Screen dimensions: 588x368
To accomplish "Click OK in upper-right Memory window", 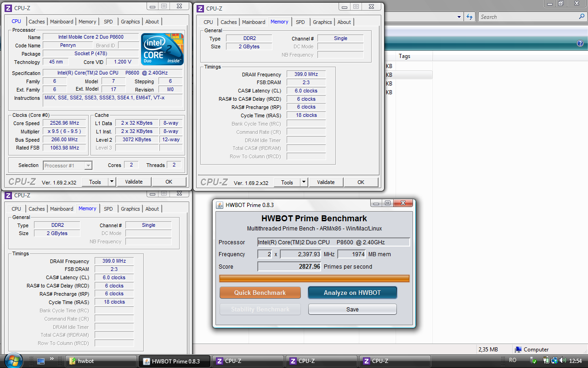I will click(x=361, y=182).
